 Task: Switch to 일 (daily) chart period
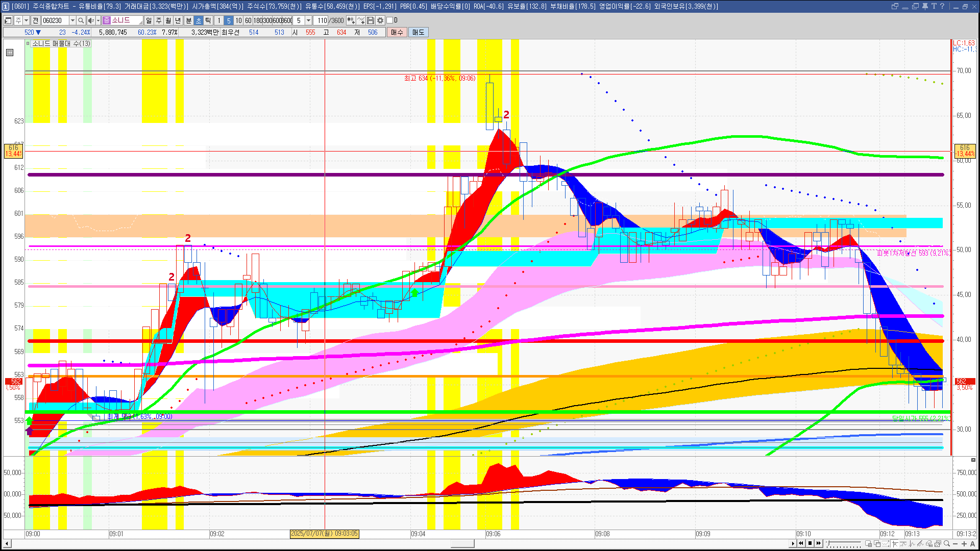click(149, 20)
